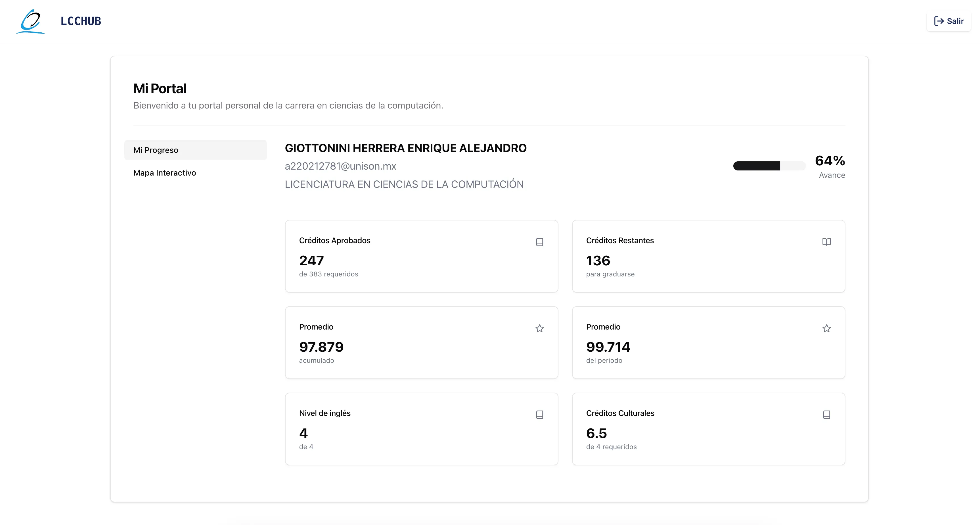980x525 pixels.
Task: Click the Salir button
Action: pos(949,21)
